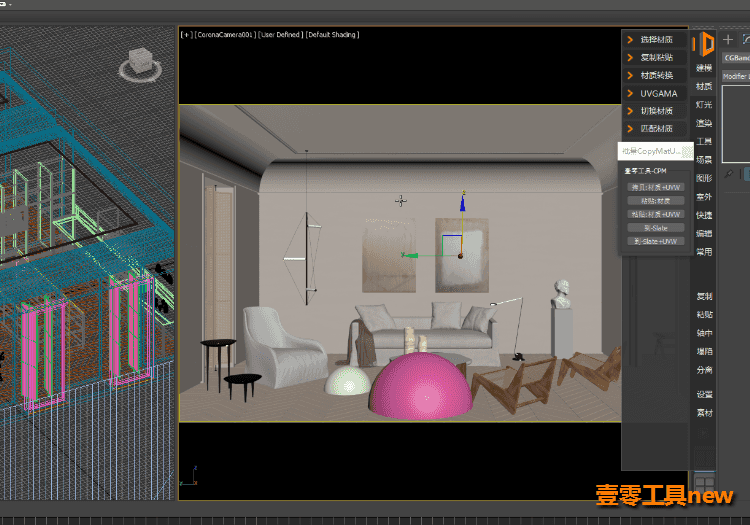Click the 到-Slate button

coord(656,228)
